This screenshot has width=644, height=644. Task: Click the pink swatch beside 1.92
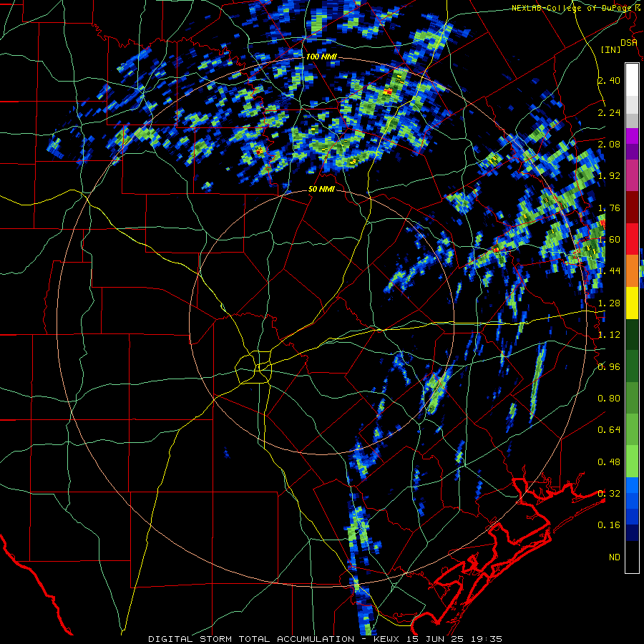pos(632,176)
